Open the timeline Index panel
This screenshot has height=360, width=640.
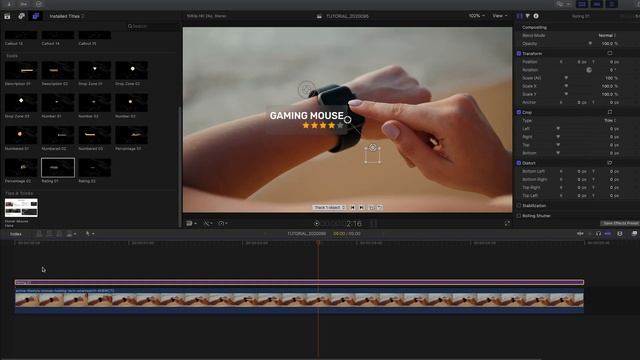tap(16, 234)
